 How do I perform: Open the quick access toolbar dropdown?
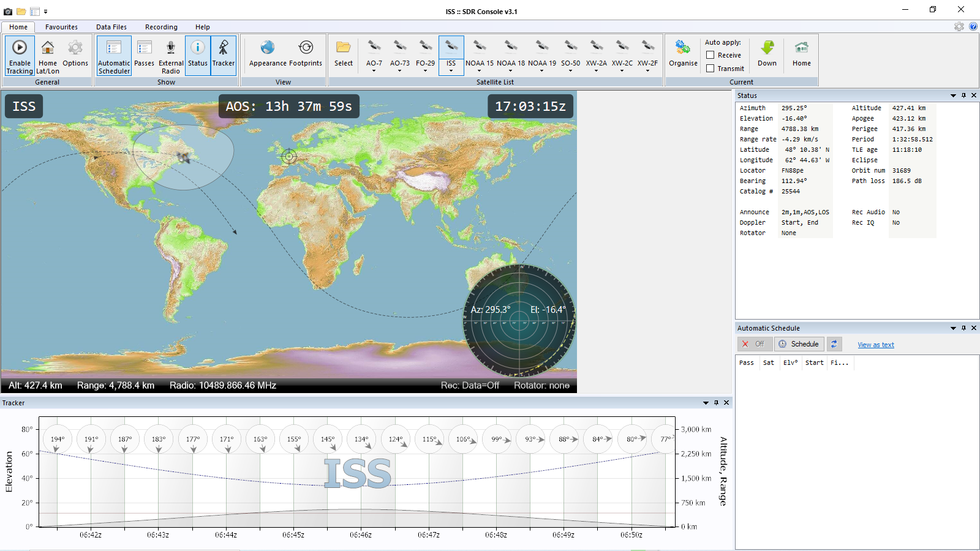[45, 12]
